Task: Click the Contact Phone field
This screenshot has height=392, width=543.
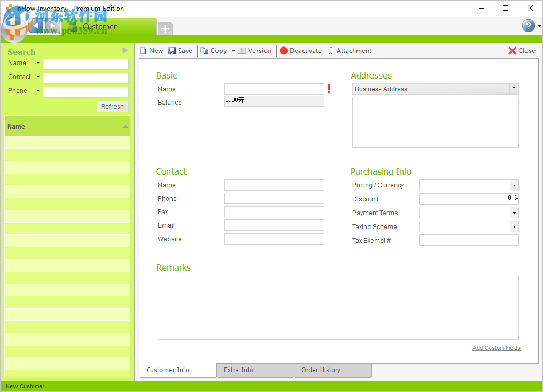Action: (x=274, y=199)
